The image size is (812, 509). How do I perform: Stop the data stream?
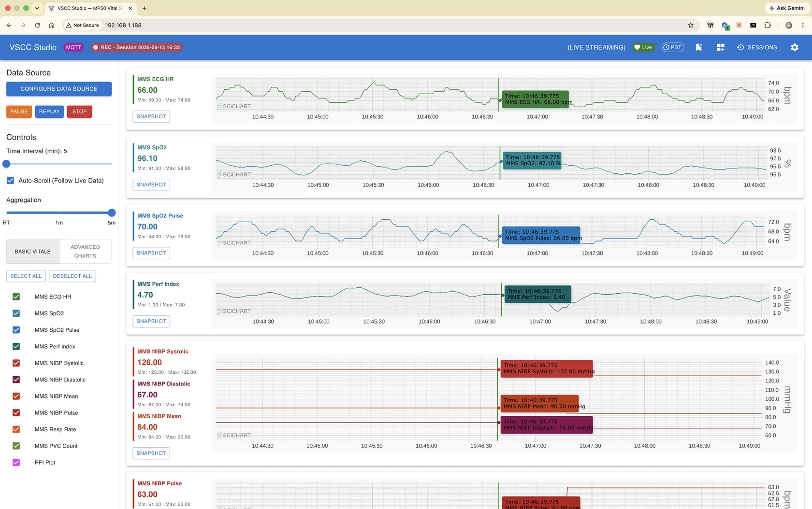[79, 112]
